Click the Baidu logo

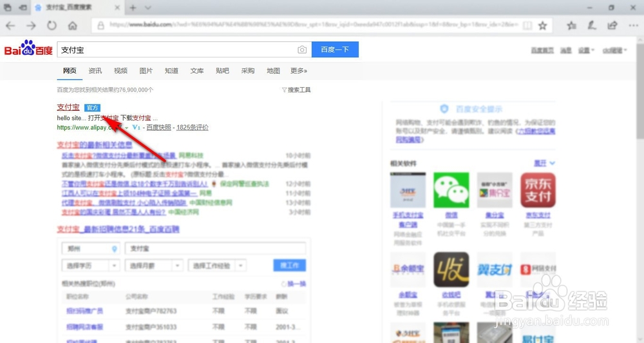pos(28,48)
